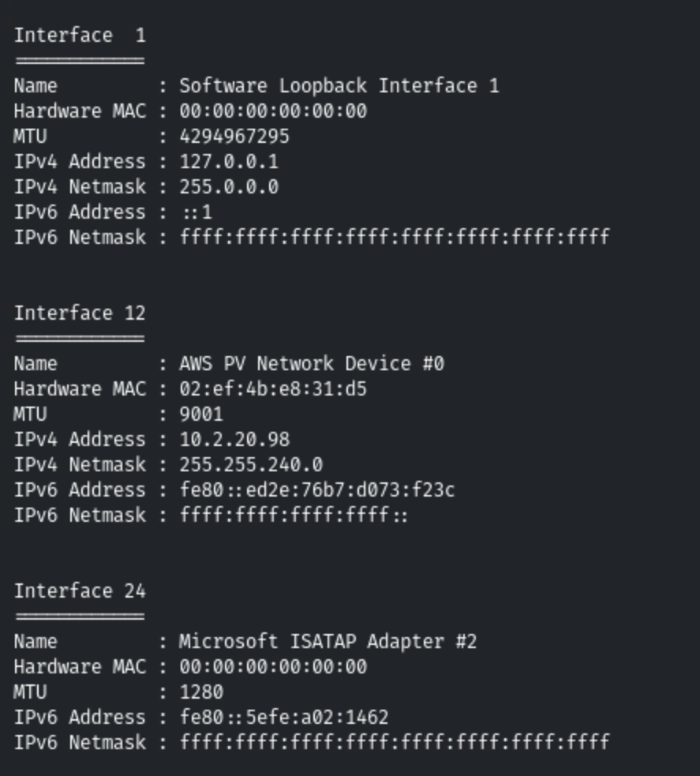Viewport: 700px width, 776px height.
Task: Click the Software Loopback Interface 1 name
Action: (x=339, y=86)
